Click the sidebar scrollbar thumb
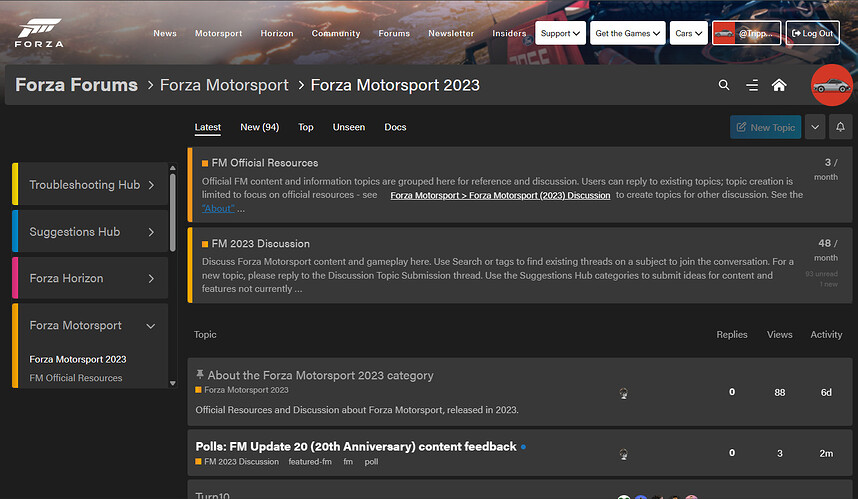This screenshot has width=858, height=499. pos(173,212)
